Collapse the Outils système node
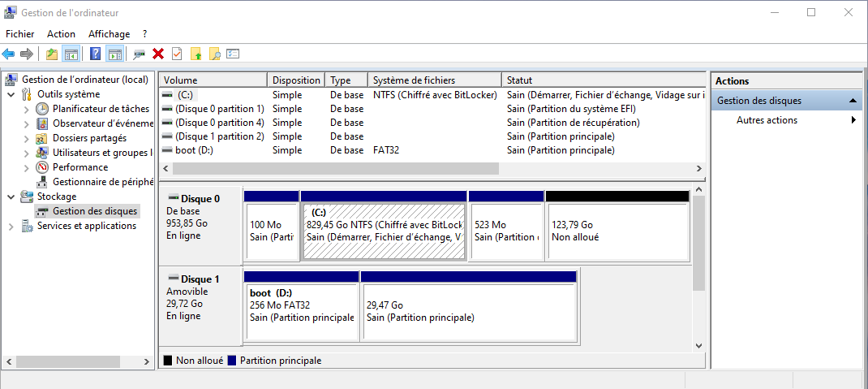This screenshot has width=868, height=389. (x=11, y=95)
